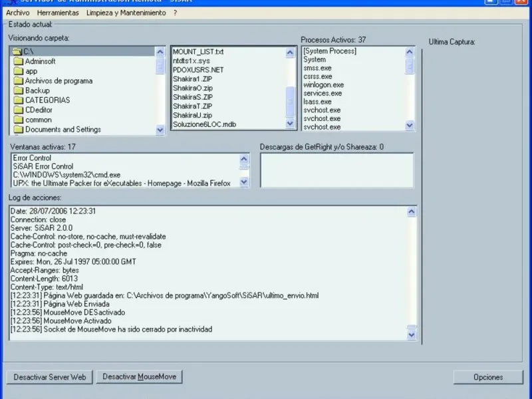Screen dimensions: 532x399
Task: Open the Herramientas menu
Action: (58, 13)
